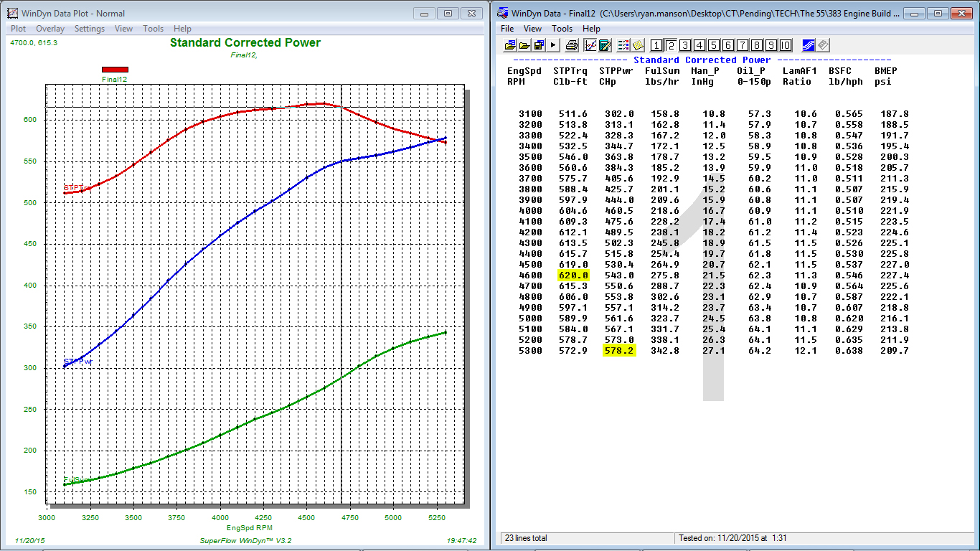The width and height of the screenshot is (980, 551).
Task: Switch to data page 10
Action: tap(786, 45)
